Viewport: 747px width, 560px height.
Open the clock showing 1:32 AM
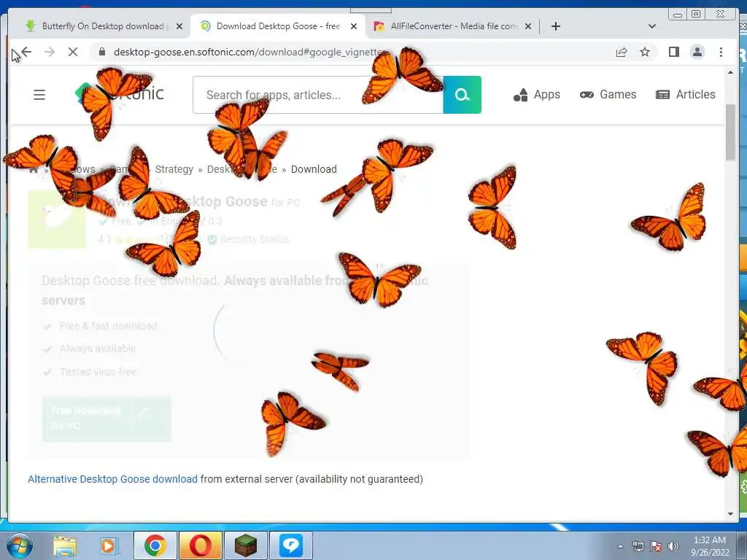click(710, 545)
